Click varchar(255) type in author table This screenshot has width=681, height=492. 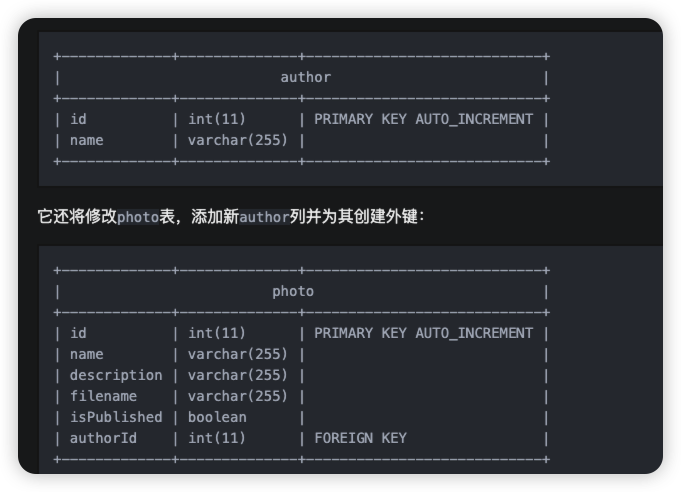pos(238,140)
